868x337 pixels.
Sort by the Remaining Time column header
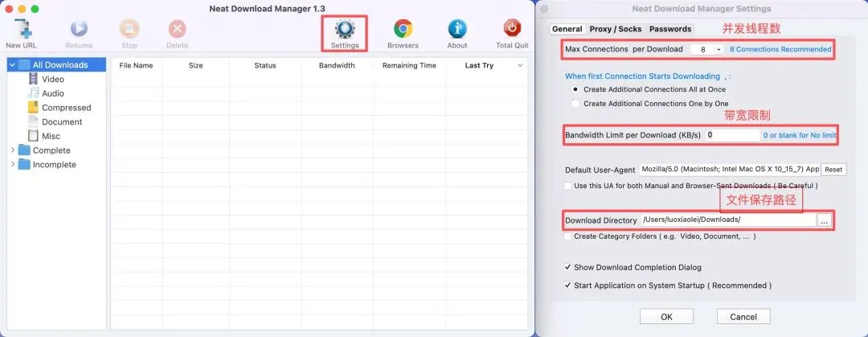pyautogui.click(x=409, y=65)
